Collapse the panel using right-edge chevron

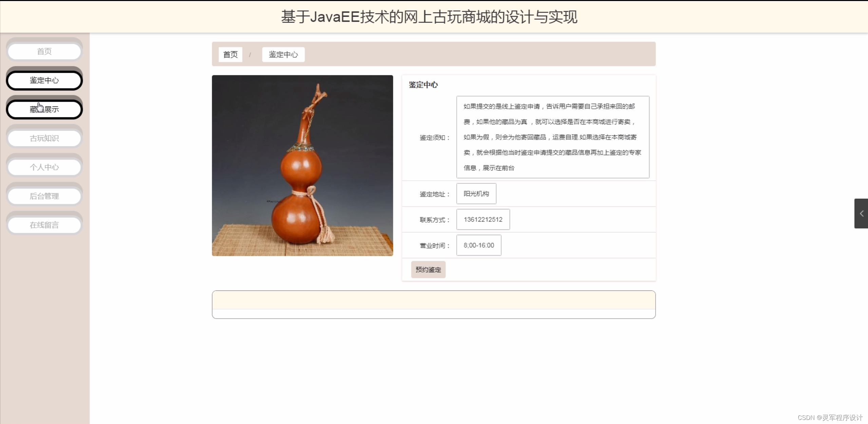862,213
